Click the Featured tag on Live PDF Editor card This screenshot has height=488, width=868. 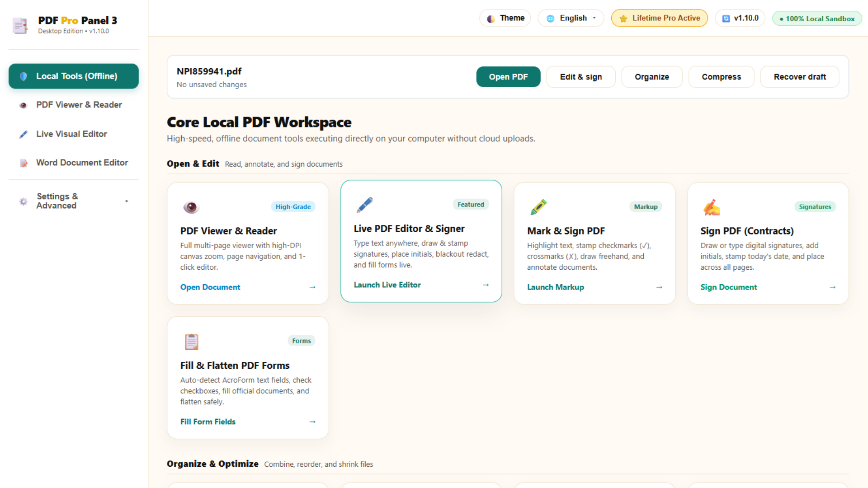pyautogui.click(x=471, y=205)
